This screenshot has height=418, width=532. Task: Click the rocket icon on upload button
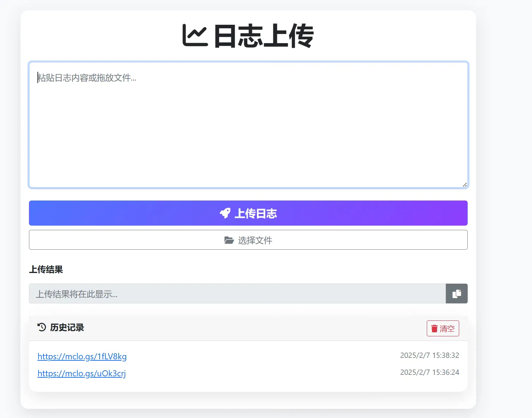point(225,213)
